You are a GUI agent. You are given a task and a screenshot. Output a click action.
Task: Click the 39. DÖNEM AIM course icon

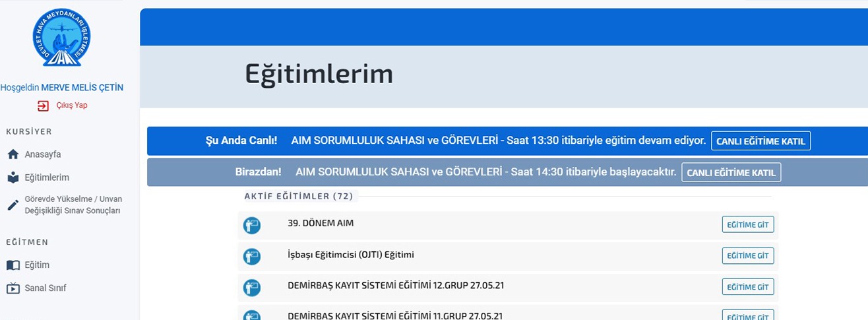(x=252, y=225)
